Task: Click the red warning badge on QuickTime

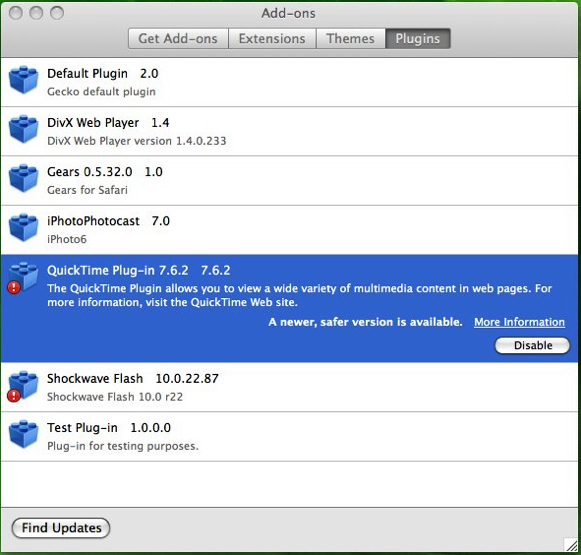Action: (x=14, y=287)
